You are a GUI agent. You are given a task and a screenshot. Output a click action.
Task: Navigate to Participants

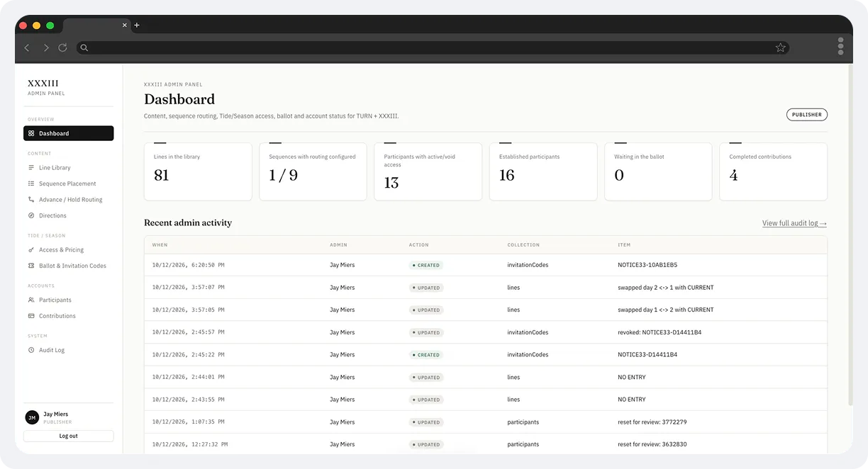tap(55, 300)
